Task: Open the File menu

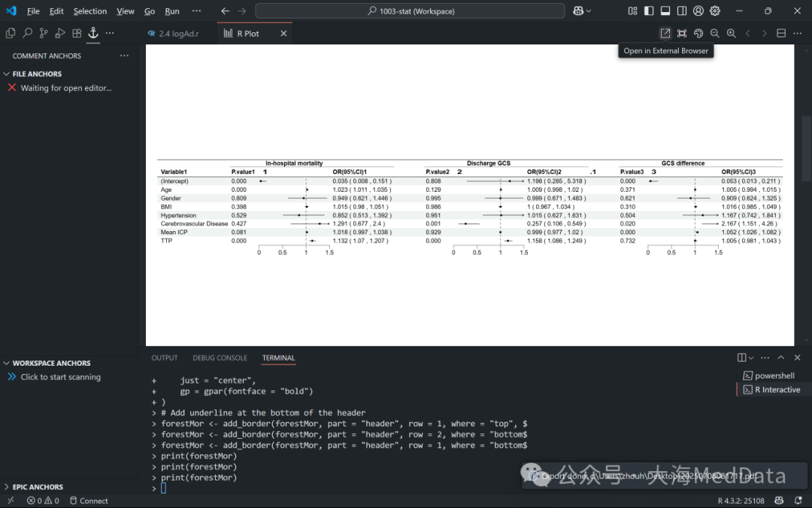Action: (33, 11)
